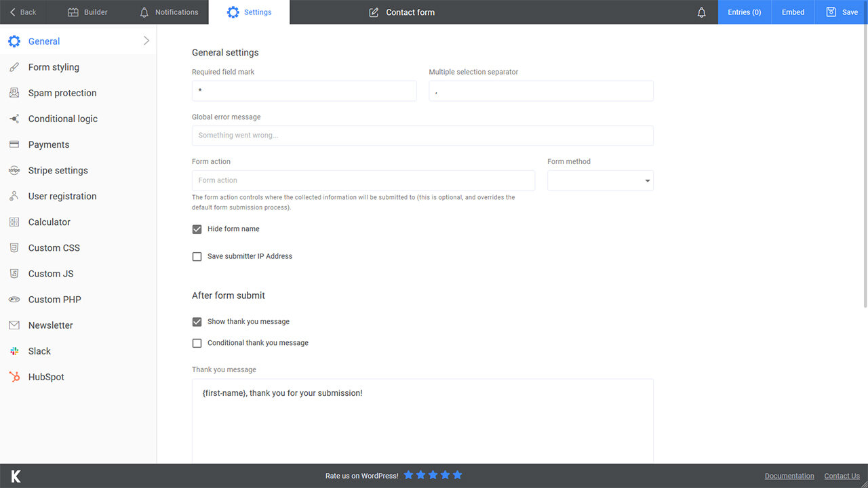The image size is (868, 488).
Task: Open Custom PHP section
Action: click(x=78, y=299)
